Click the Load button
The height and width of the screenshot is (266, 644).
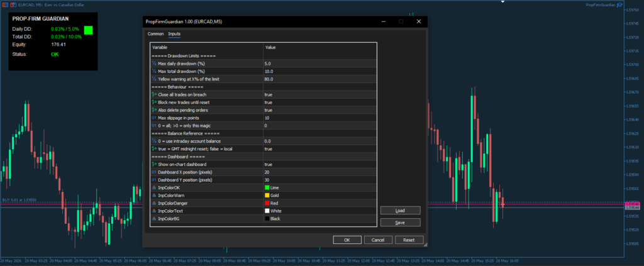click(400, 211)
